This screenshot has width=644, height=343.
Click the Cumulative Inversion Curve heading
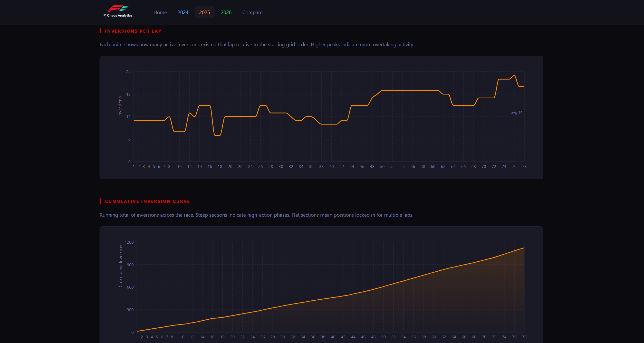pos(147,201)
